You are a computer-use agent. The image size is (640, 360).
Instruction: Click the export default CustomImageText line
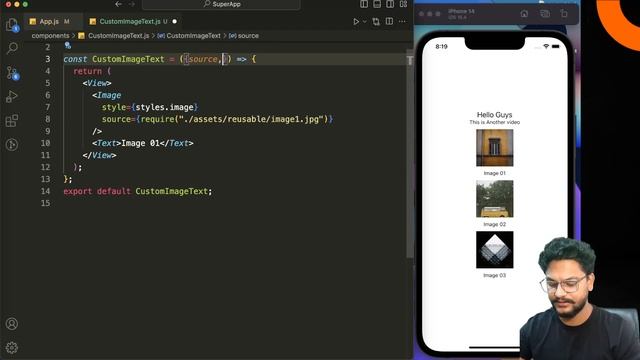pos(138,191)
